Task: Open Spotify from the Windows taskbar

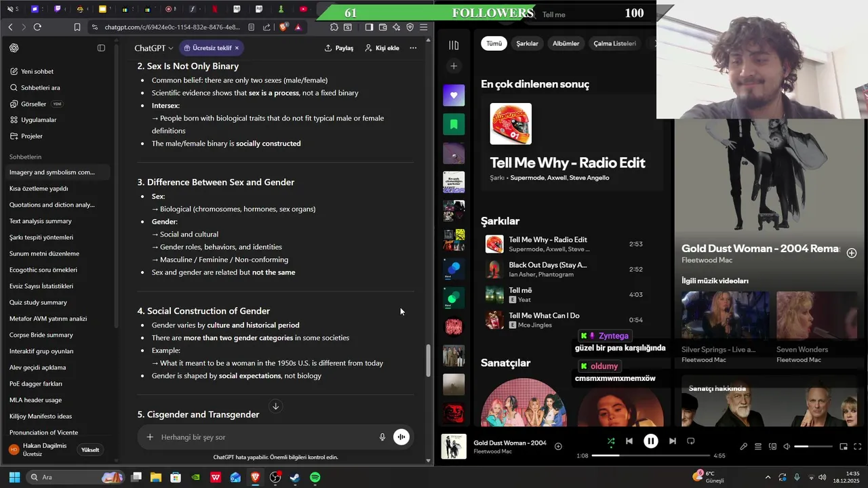Action: 315,477
